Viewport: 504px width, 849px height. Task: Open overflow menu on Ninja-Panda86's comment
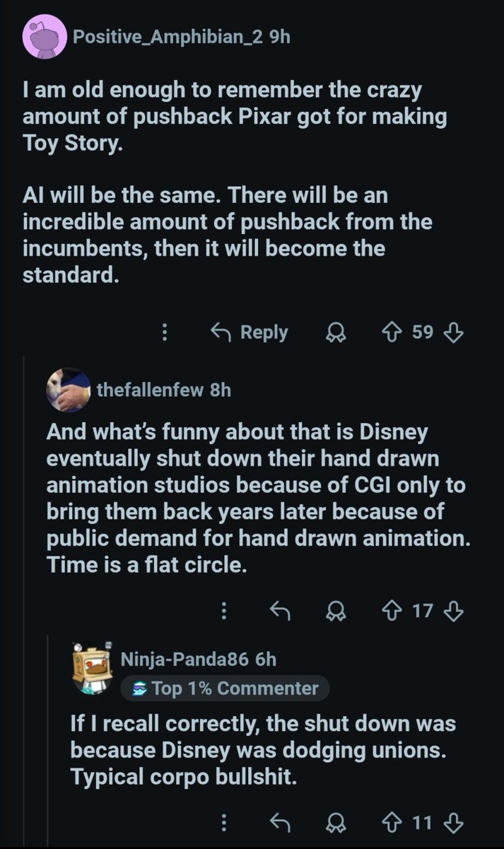pos(224,822)
